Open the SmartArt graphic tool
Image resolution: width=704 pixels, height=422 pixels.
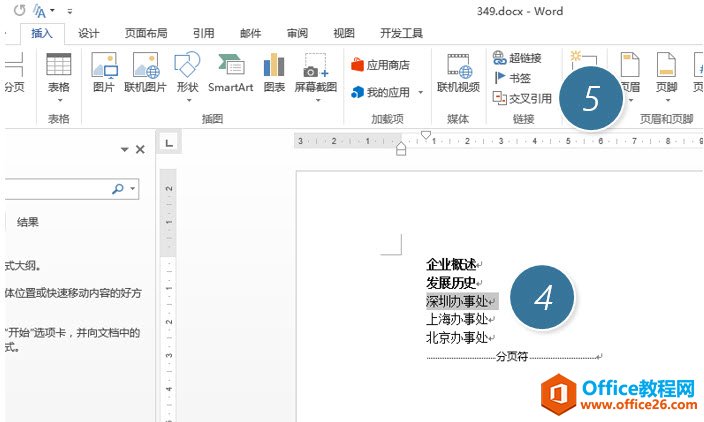point(230,73)
